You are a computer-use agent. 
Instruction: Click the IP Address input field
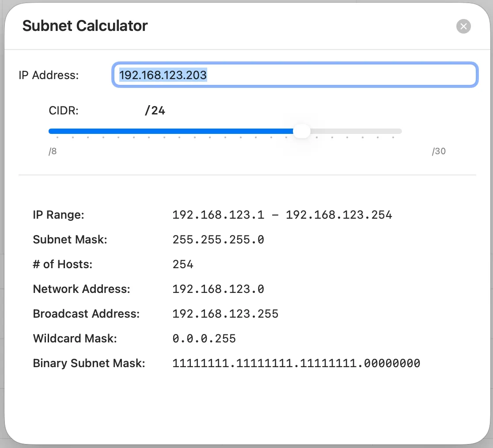tap(295, 75)
